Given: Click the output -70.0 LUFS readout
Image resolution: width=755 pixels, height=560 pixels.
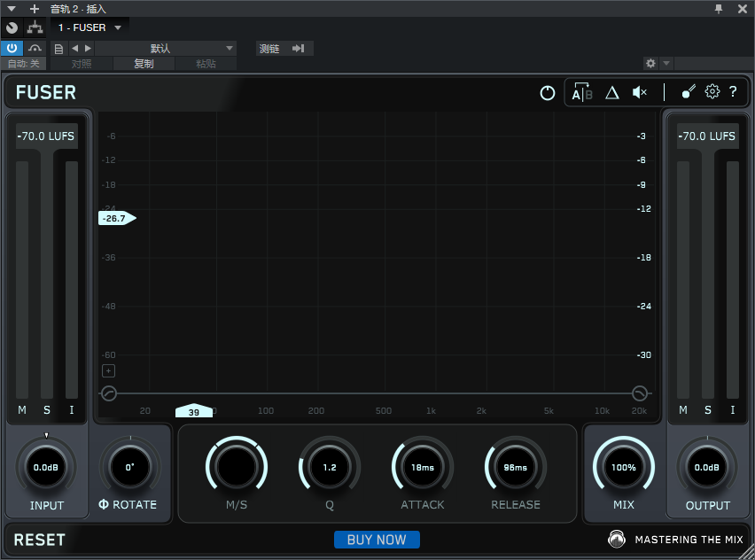Looking at the screenshot, I should 707,136.
